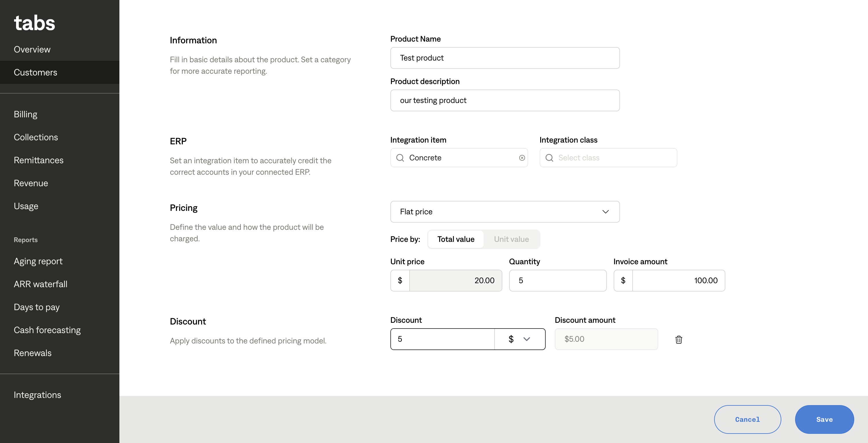Click the search icon in Integration class
The image size is (868, 443).
click(549, 158)
